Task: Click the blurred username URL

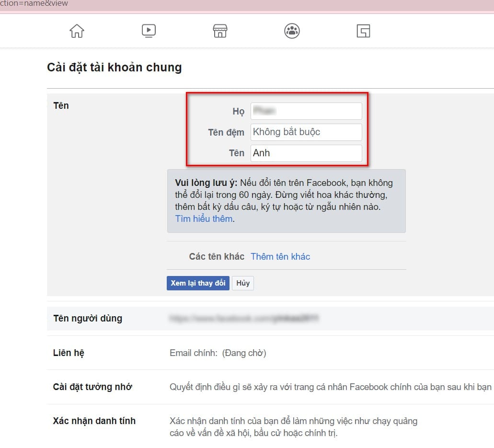Action: [244, 318]
